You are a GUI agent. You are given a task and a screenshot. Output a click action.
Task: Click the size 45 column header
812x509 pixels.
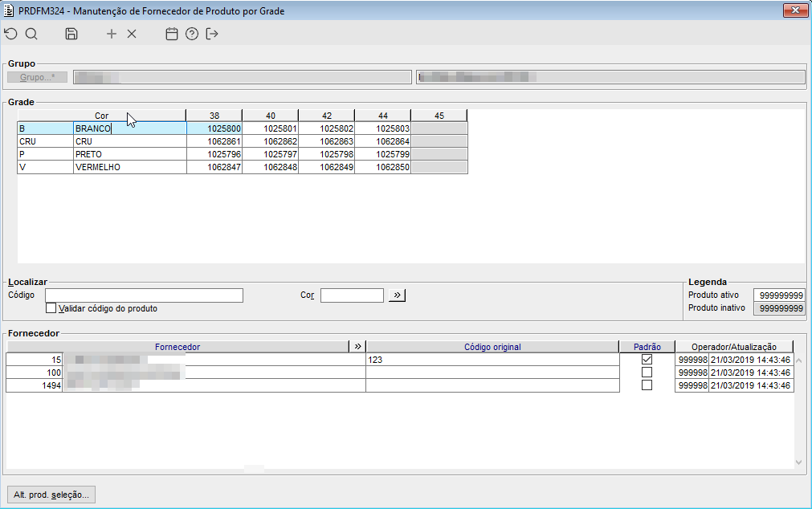coord(439,116)
